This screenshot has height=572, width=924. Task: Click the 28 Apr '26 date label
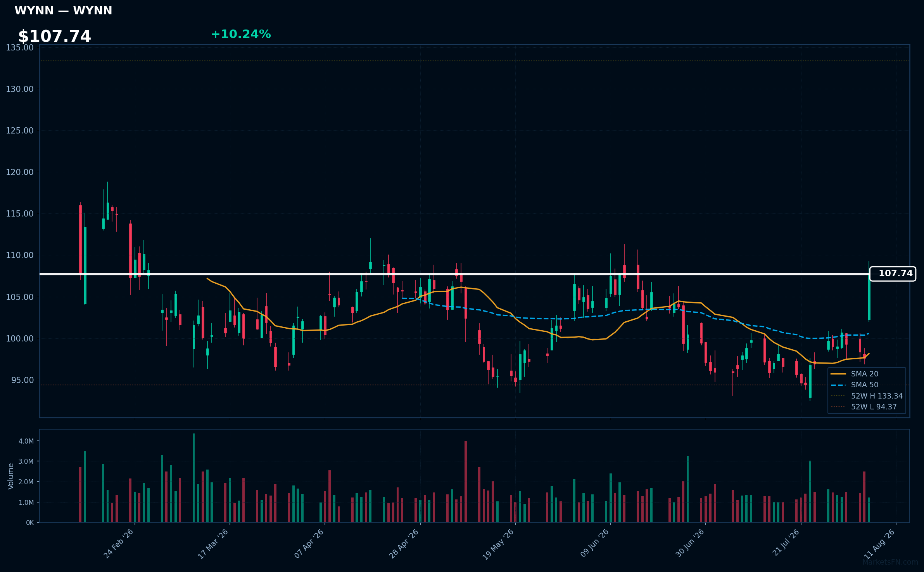404,544
